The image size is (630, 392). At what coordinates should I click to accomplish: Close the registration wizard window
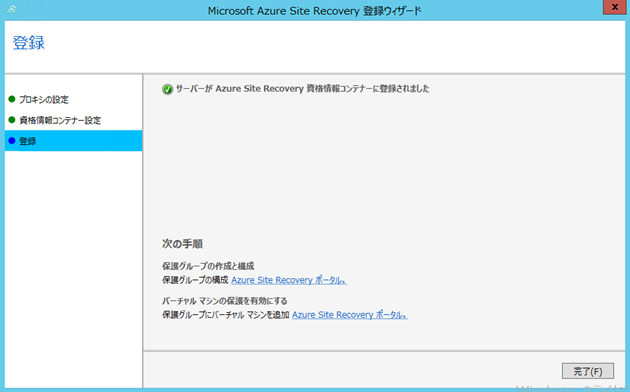click(x=614, y=7)
